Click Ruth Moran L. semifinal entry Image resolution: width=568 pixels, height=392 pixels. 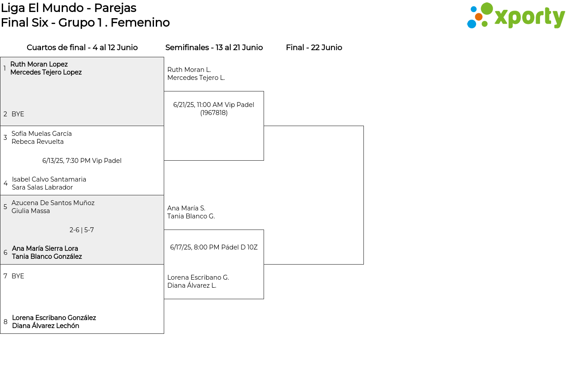pyautogui.click(x=196, y=74)
